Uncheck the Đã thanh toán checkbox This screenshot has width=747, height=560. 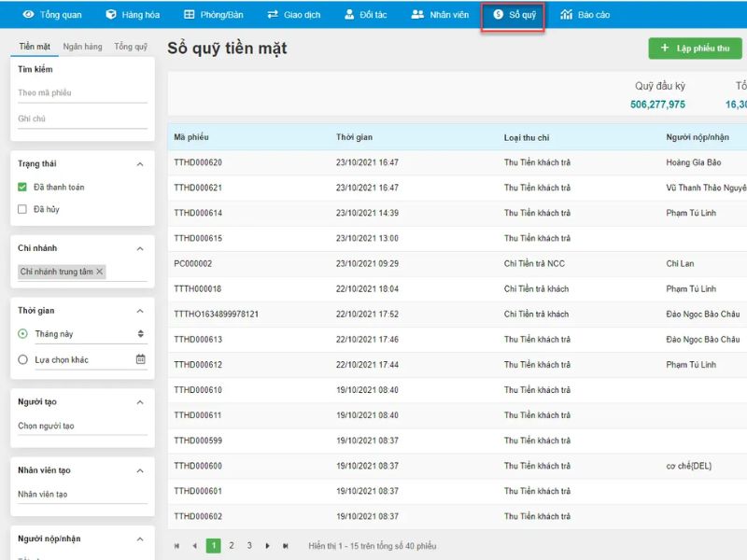tap(22, 188)
